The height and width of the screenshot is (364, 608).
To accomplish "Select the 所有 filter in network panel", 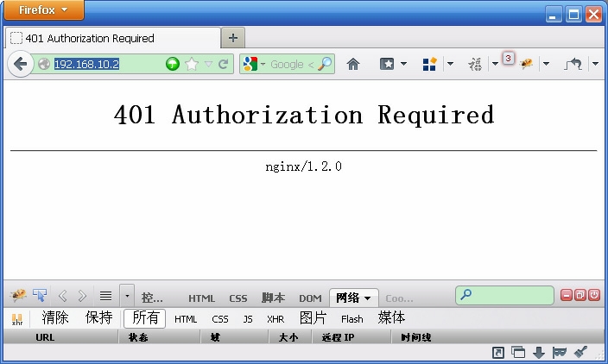I will coord(145,318).
